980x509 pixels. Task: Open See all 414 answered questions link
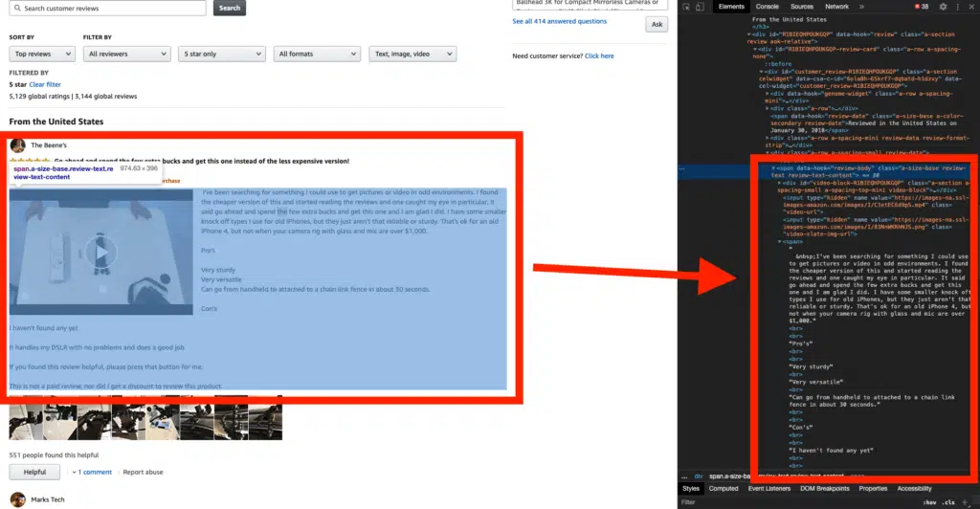(559, 21)
